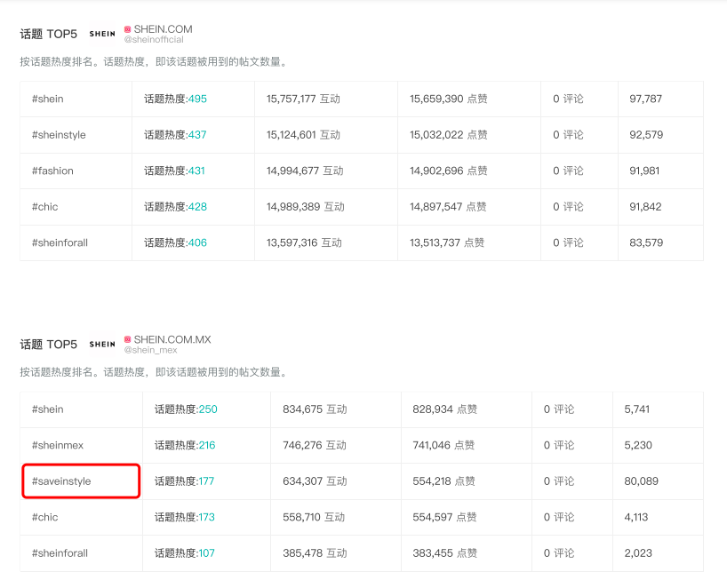Select #shein in the SHEIN.COM table
The image size is (727, 588).
48,99
